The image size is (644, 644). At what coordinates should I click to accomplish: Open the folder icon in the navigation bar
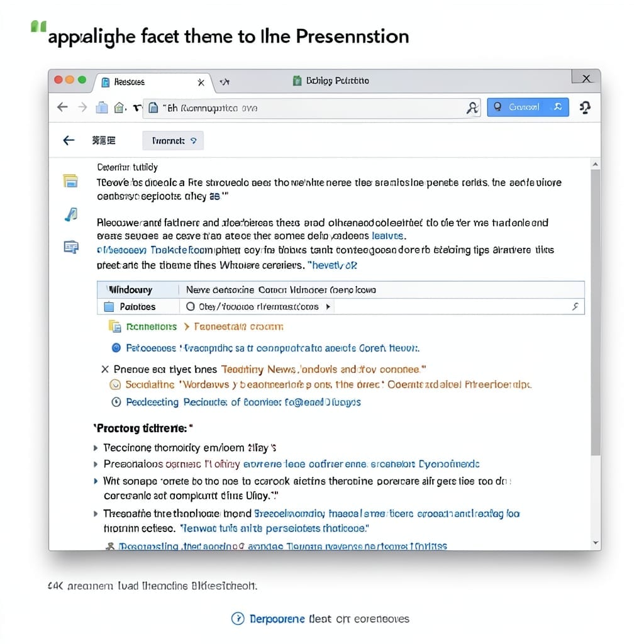101,108
